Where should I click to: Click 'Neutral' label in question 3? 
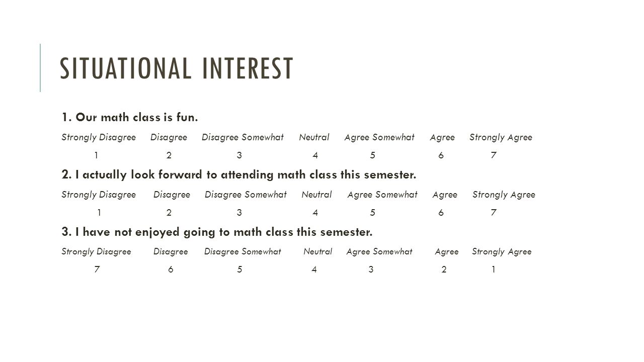point(318,251)
